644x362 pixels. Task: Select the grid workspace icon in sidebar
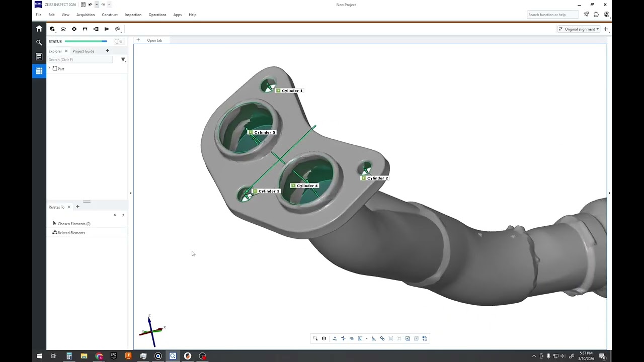point(39,71)
